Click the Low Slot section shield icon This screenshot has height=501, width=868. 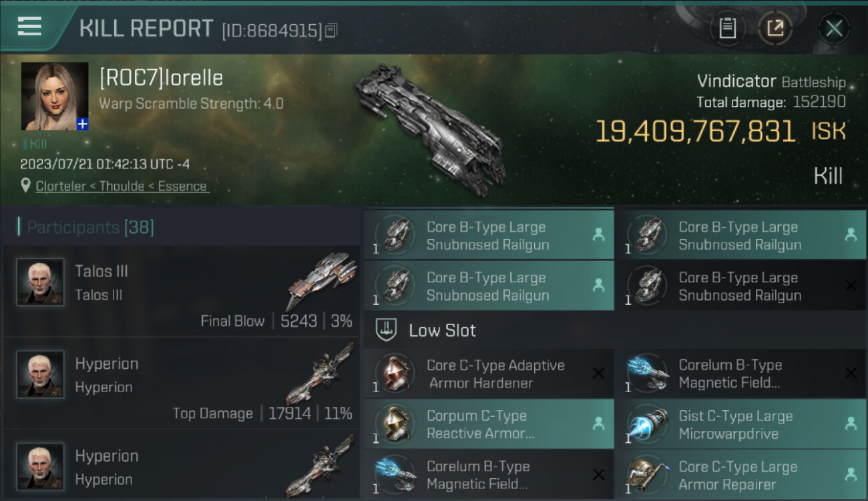click(x=387, y=330)
